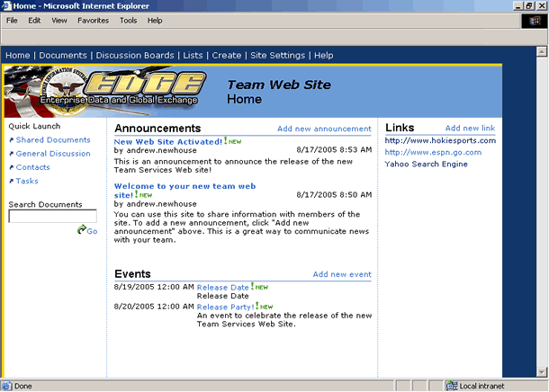Open Lists in the navigation bar
Screen dimensions: 549x392
click(193, 55)
